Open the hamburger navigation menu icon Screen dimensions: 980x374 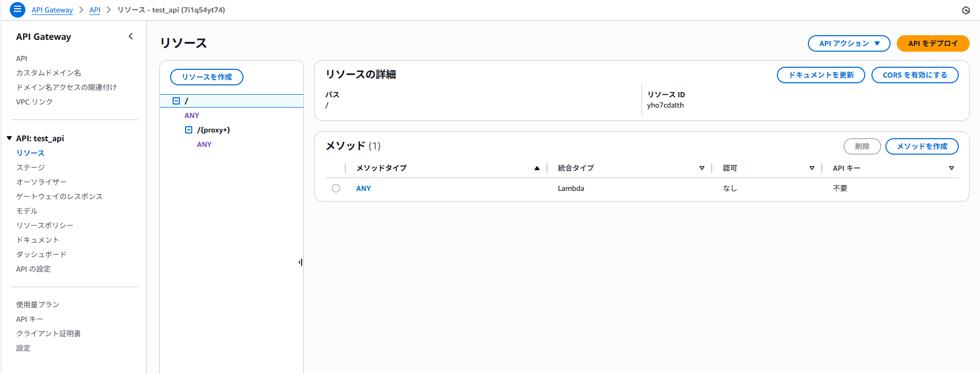(17, 9)
